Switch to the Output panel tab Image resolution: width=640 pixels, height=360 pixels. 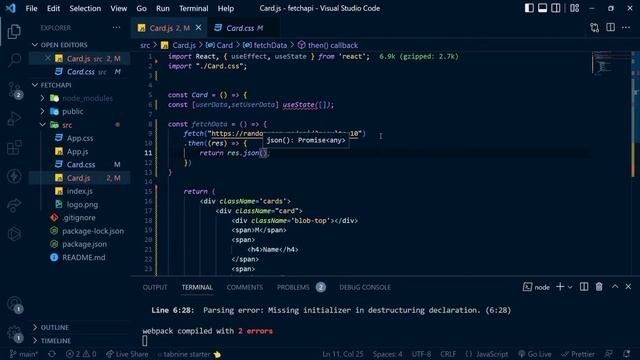pyautogui.click(x=155, y=287)
